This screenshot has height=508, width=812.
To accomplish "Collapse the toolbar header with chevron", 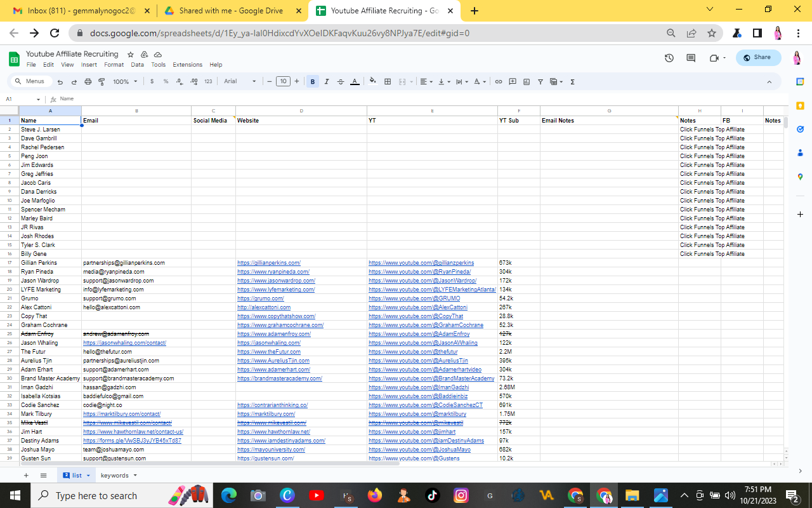I will point(769,81).
